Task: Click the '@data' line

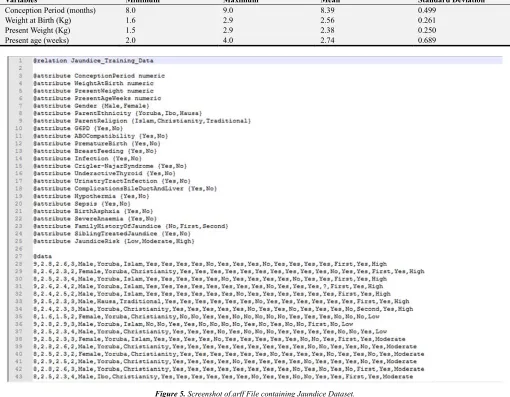Action: (x=42, y=256)
